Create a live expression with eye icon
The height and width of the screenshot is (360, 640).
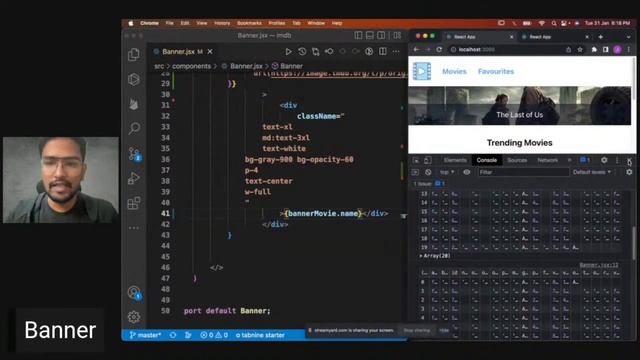pyautogui.click(x=467, y=172)
